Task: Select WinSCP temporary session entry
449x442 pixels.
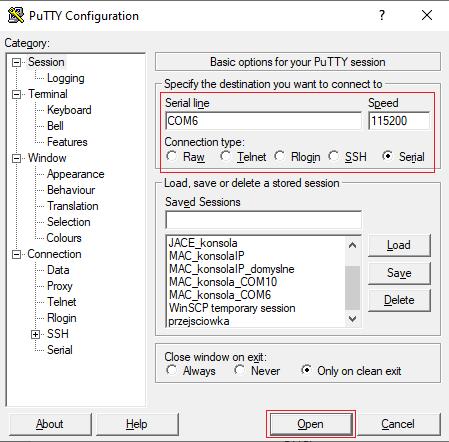Action: point(232,308)
